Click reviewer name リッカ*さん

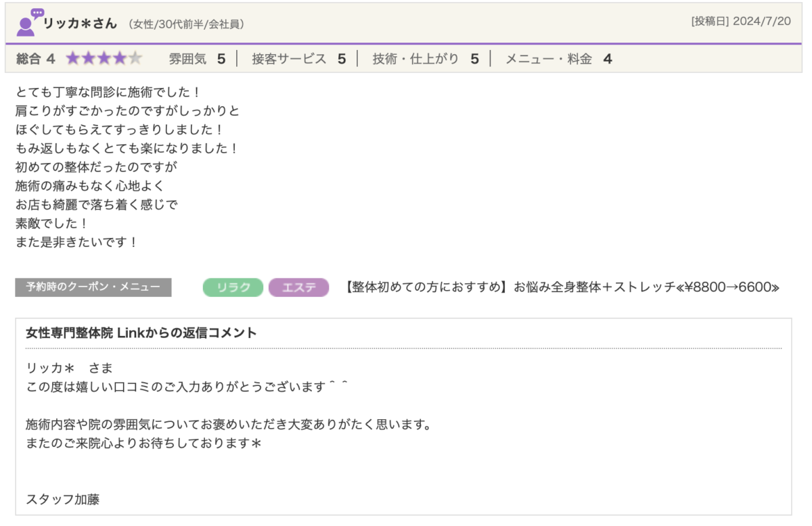click(x=80, y=24)
